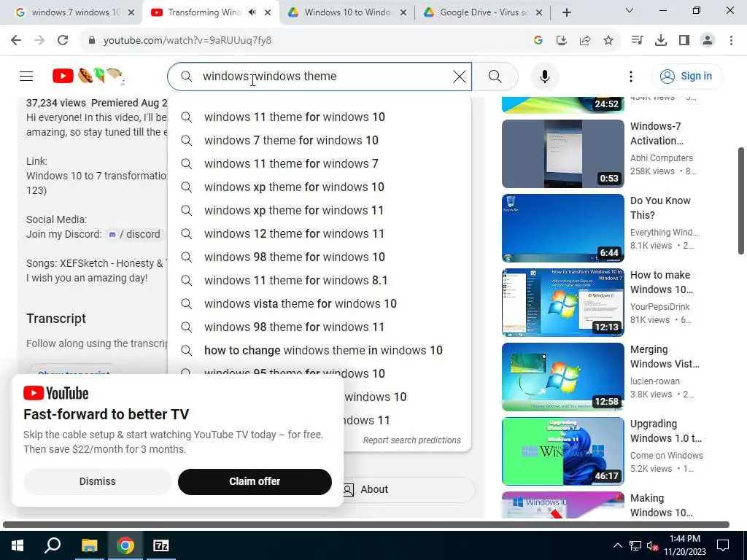Select suggestion windows 11 theme for windows 7

pyautogui.click(x=320, y=164)
